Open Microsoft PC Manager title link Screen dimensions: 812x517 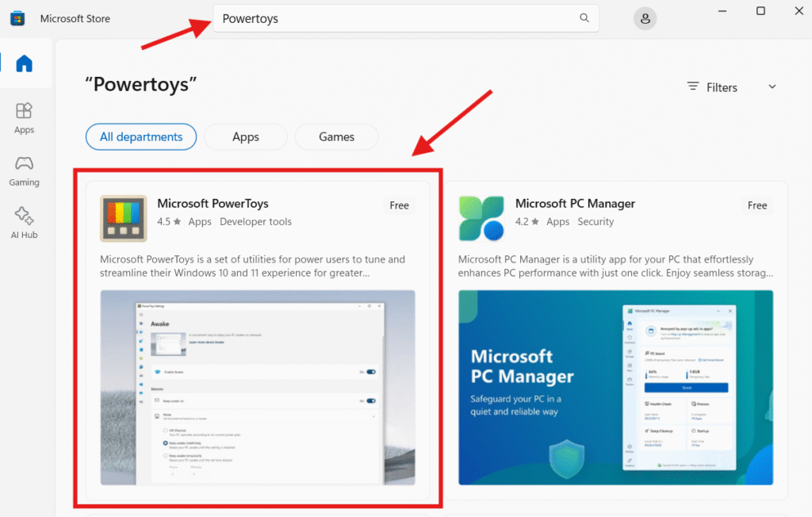tap(575, 204)
